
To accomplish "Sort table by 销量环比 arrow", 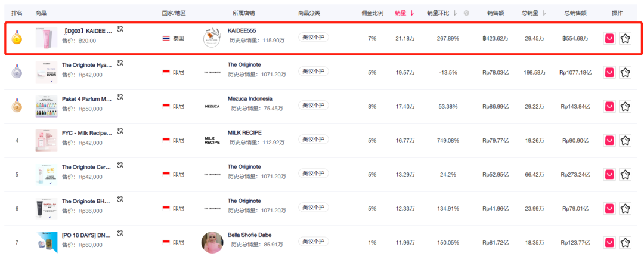I will pyautogui.click(x=456, y=13).
